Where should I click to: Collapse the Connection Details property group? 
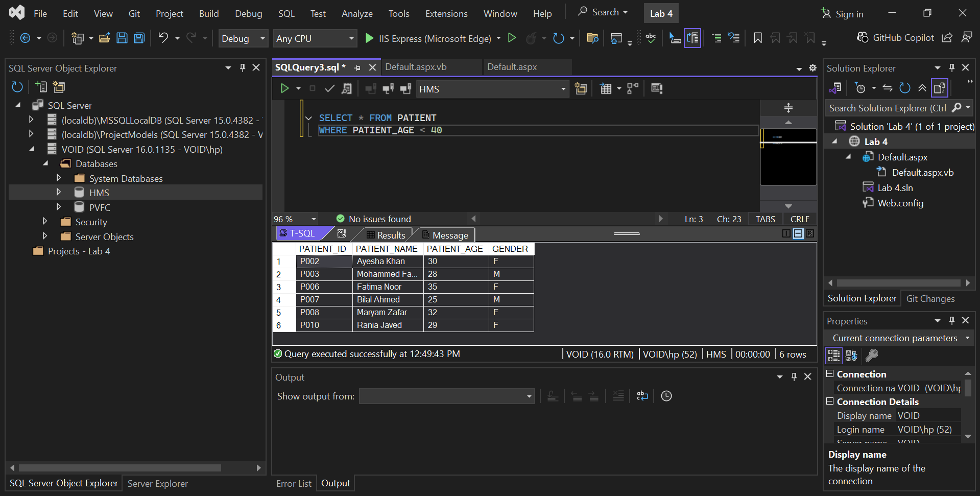click(x=830, y=401)
